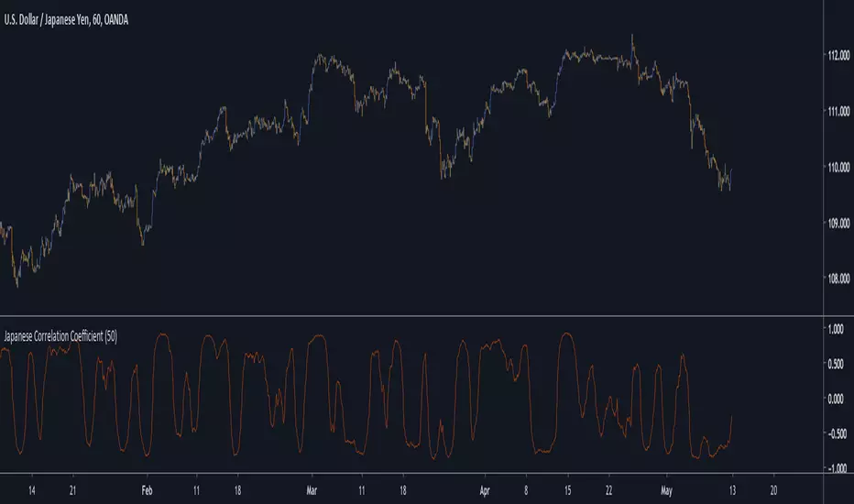Click the 109.000 price axis label

click(x=838, y=223)
